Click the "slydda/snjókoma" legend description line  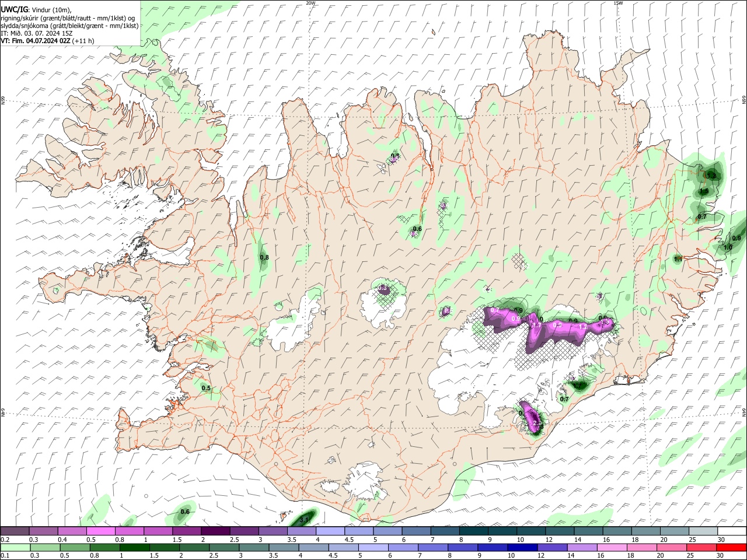pyautogui.click(x=69, y=26)
